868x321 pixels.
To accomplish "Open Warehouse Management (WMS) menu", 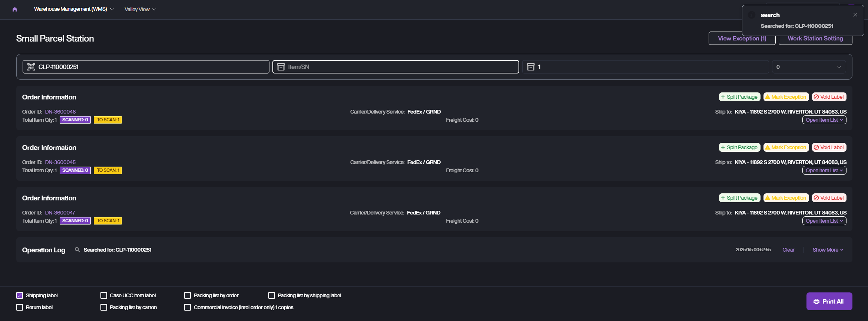I will click(73, 9).
